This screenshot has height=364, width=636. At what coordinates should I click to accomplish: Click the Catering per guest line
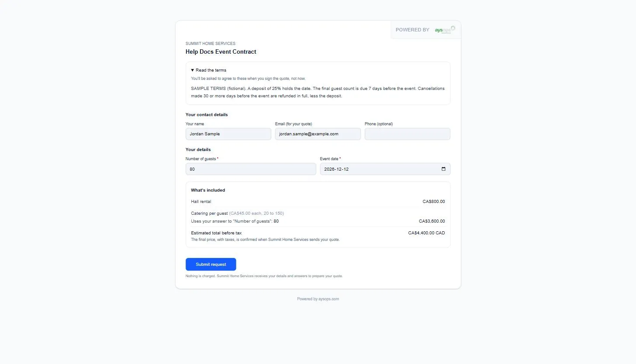tap(237, 213)
